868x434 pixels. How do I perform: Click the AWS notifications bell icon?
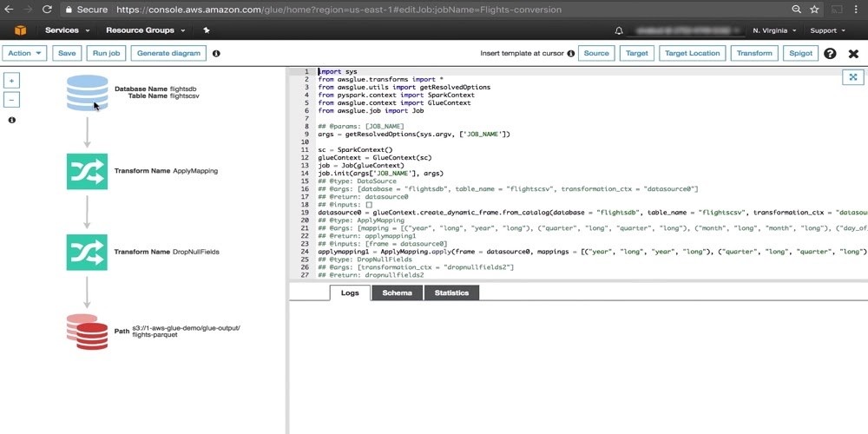[619, 30]
